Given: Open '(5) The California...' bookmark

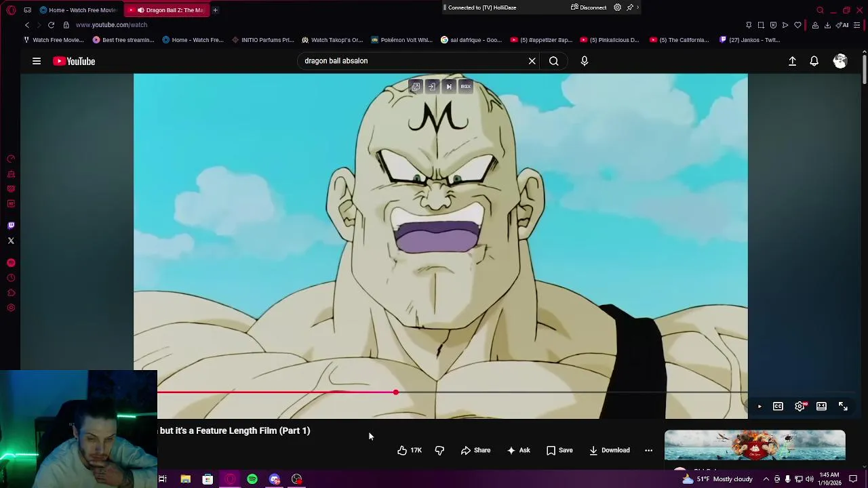Looking at the screenshot, I should point(679,40).
